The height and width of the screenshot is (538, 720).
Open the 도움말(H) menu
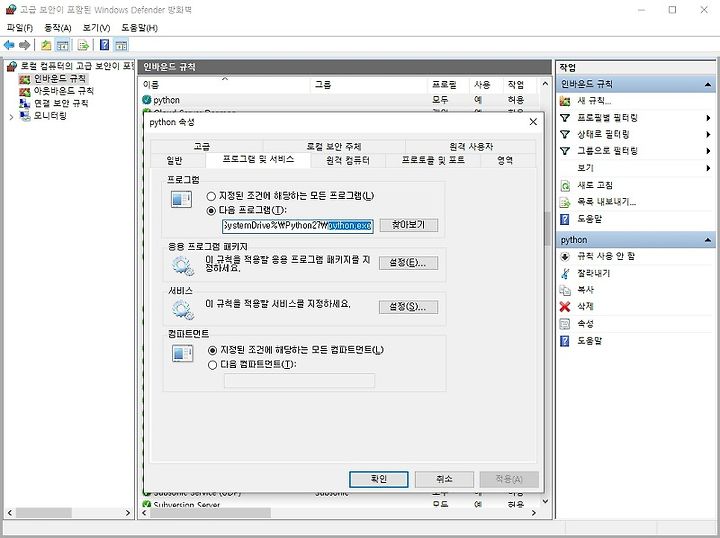point(139,28)
